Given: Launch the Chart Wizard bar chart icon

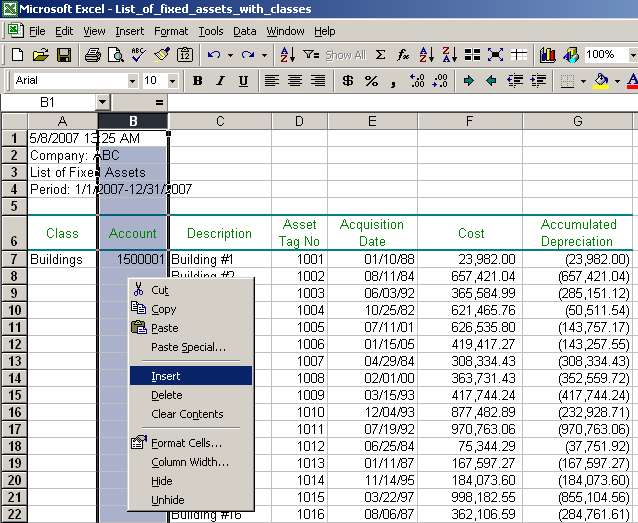Looking at the screenshot, I should click(547, 55).
